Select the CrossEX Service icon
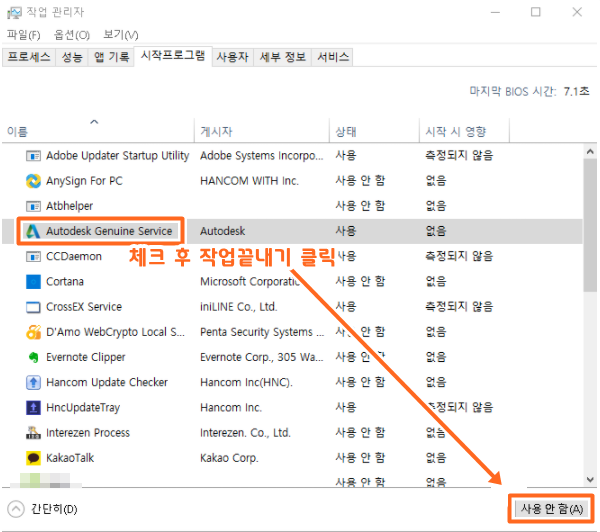Image resolution: width=600 pixels, height=532 pixels. 33,307
